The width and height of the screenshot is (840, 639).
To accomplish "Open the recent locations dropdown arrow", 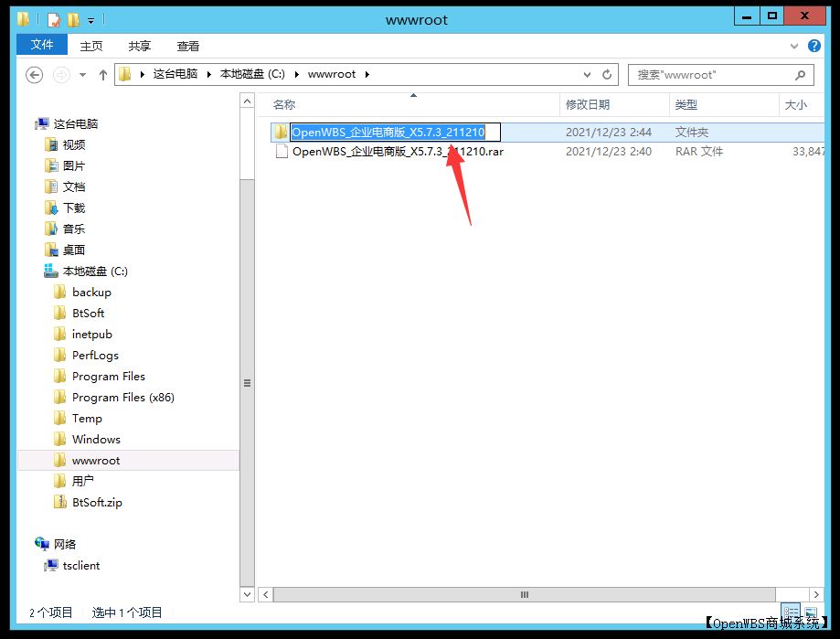I will point(82,74).
